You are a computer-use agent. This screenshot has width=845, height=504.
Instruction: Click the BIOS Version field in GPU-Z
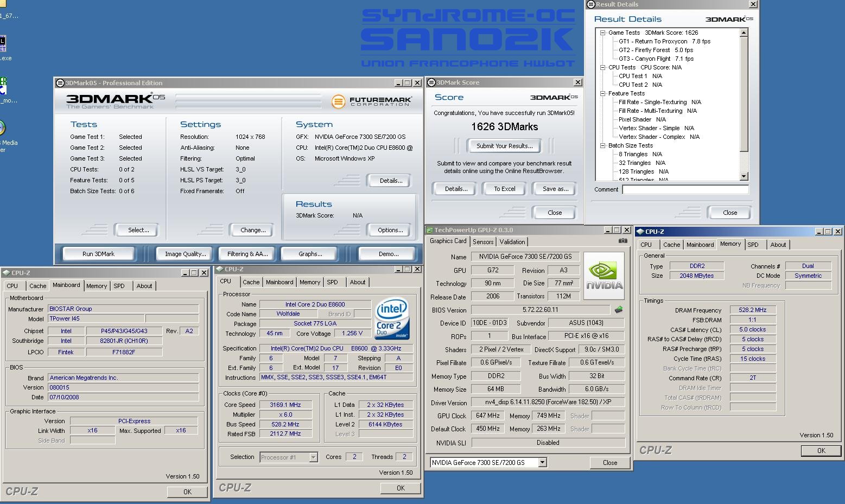[x=540, y=310]
